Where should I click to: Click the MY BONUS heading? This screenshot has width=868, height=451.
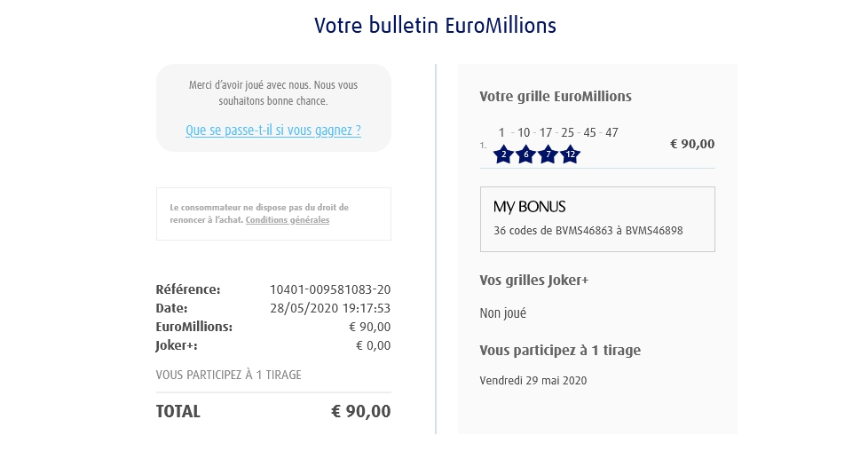tap(529, 207)
